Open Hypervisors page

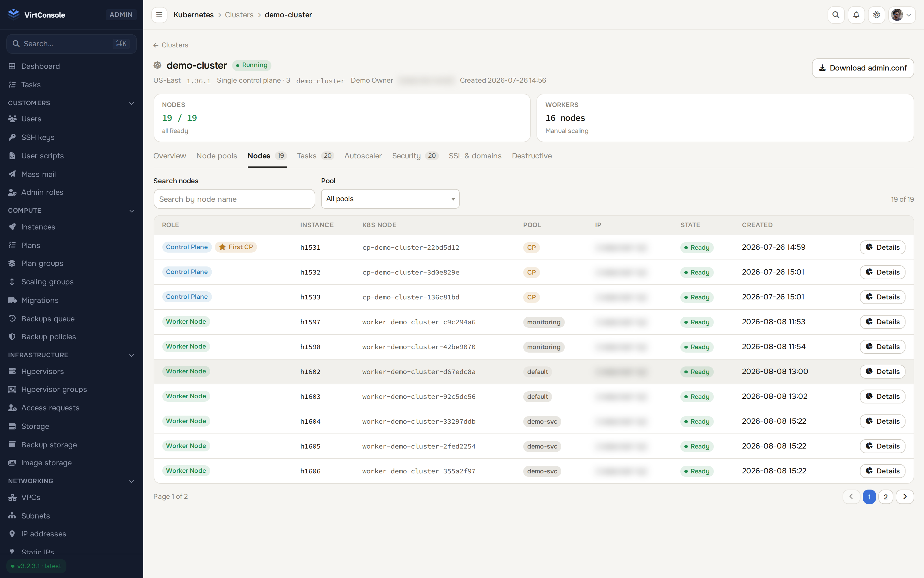pos(71,371)
